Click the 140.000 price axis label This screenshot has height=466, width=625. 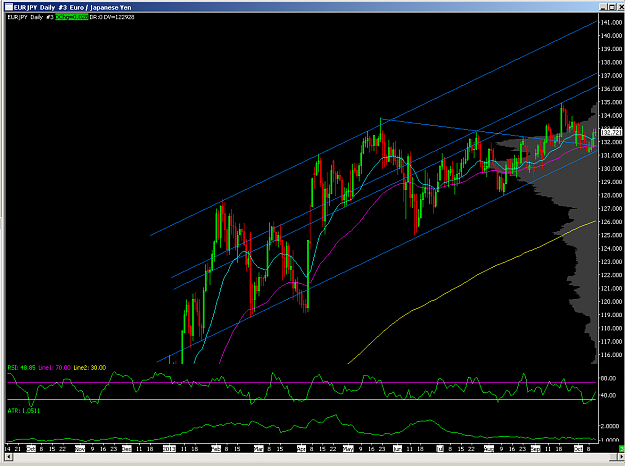(x=612, y=35)
